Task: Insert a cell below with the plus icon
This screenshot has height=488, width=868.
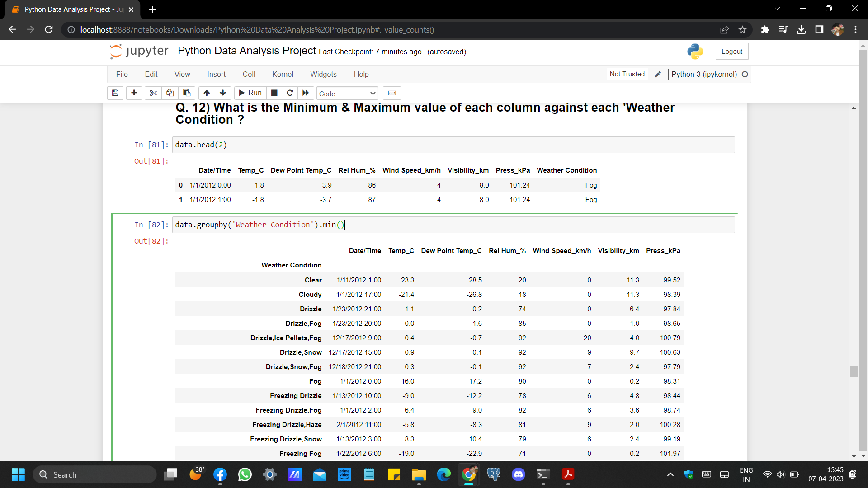Action: (x=134, y=93)
